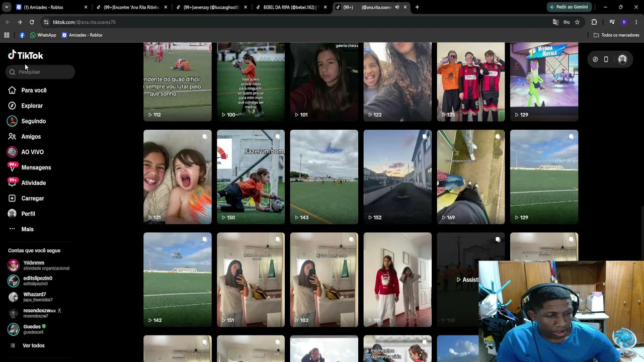Open the Para você home icon
Screen dimensions: 644x362
pyautogui.click(x=12, y=90)
